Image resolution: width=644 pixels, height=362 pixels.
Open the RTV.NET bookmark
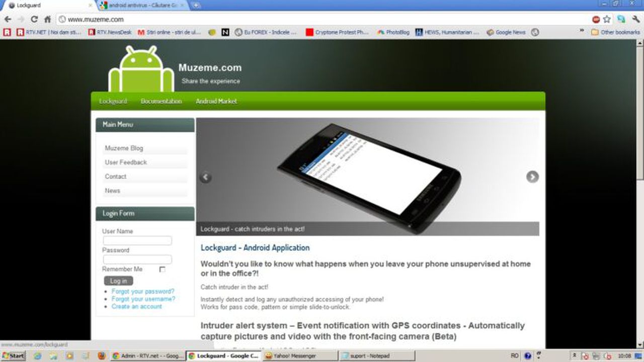49,32
